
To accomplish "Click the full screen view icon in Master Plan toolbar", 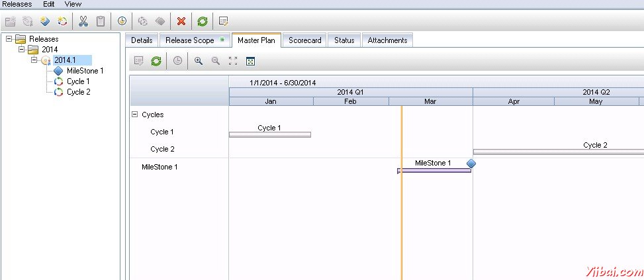I will (233, 61).
